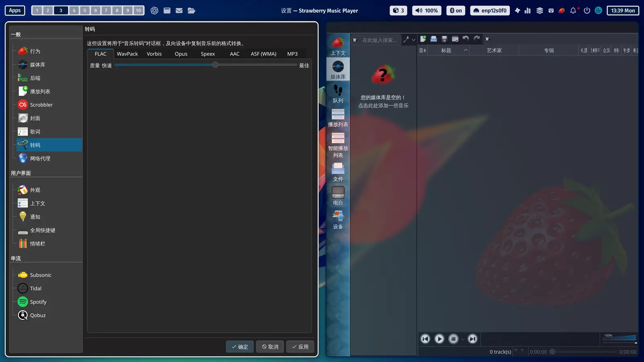This screenshot has height=362, width=644.
Task: Open 智能播放列表 in main window sidebar
Action: [338, 145]
